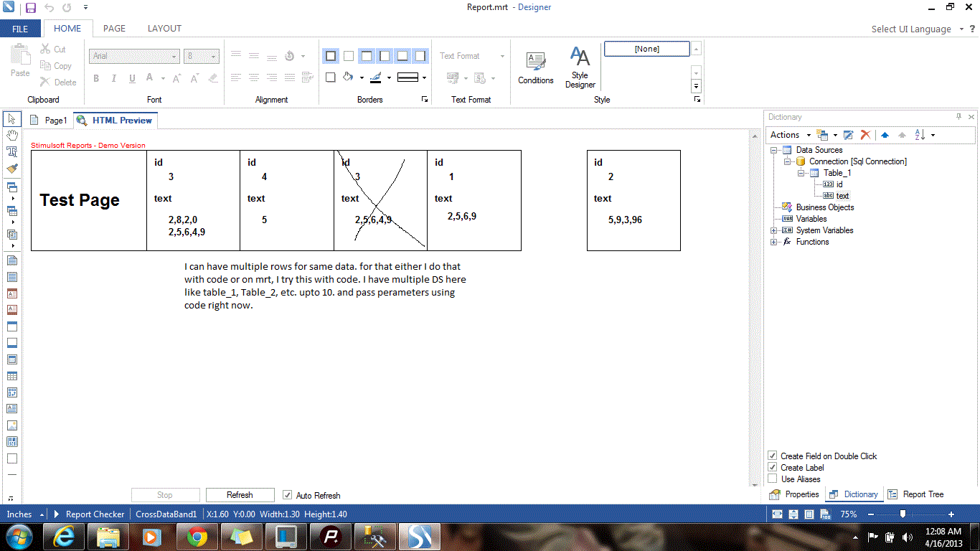Click the A-Z sort icon in Dictionary

920,135
